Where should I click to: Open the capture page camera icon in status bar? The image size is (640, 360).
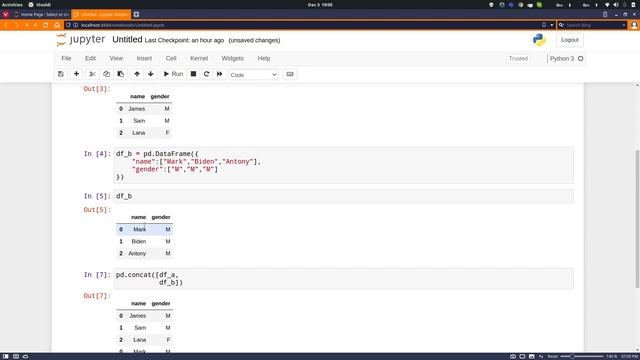coord(513,356)
